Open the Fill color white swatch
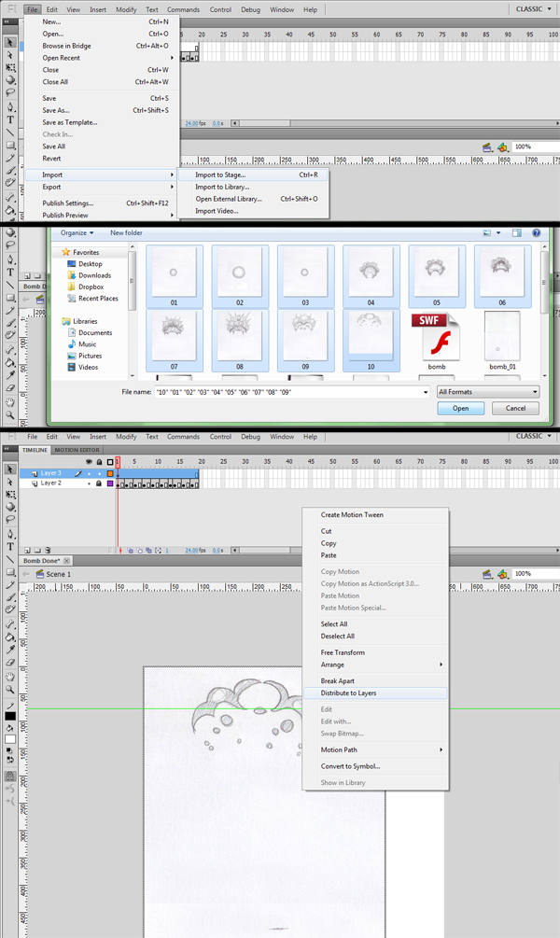The height and width of the screenshot is (938, 560). (x=10, y=739)
